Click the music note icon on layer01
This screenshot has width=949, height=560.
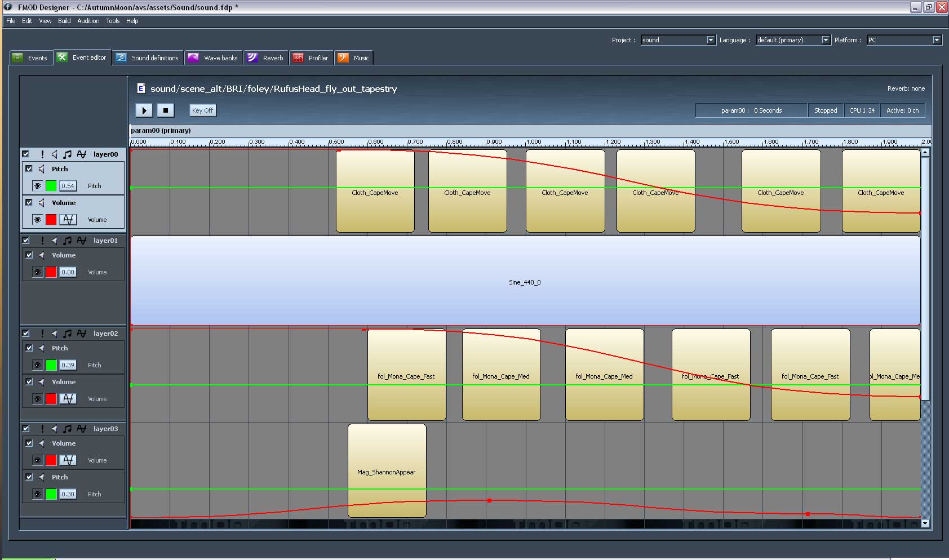(x=68, y=240)
